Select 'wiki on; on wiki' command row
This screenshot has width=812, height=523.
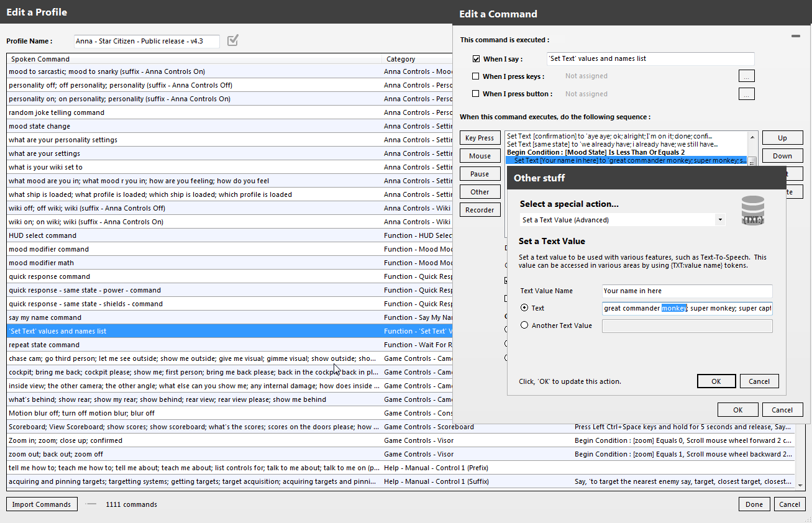pyautogui.click(x=230, y=222)
